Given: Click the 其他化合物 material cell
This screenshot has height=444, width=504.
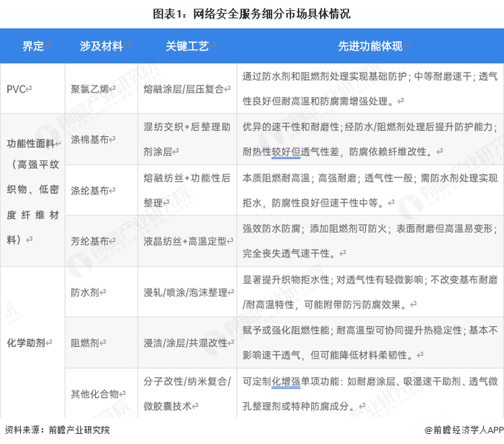Looking at the screenshot, I should tap(102, 393).
